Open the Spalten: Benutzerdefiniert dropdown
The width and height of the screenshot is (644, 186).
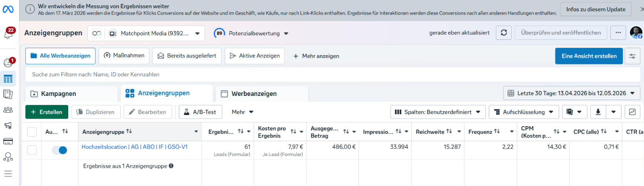[438, 112]
